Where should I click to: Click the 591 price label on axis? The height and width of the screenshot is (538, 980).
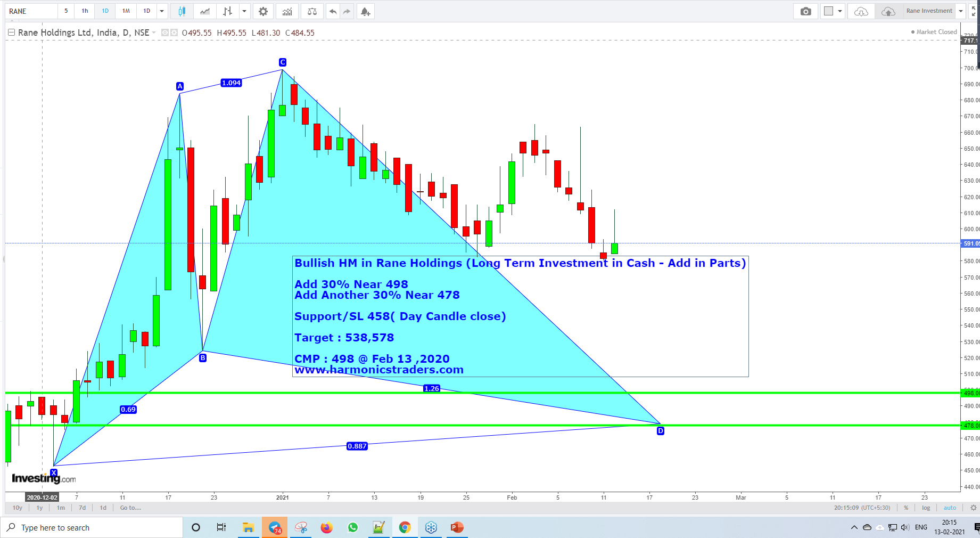coord(970,243)
